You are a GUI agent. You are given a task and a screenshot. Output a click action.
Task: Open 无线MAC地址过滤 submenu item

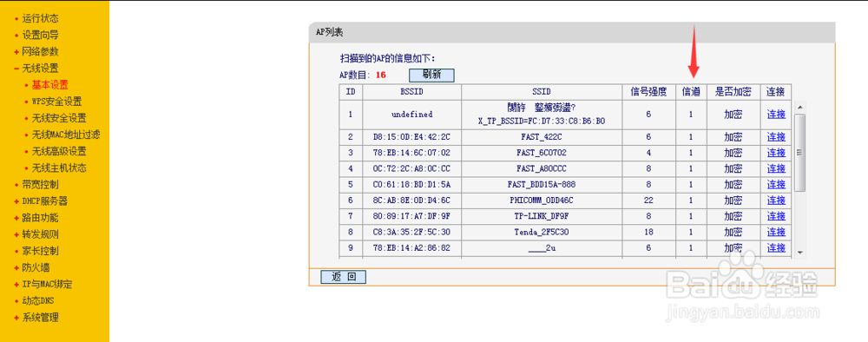tap(65, 135)
